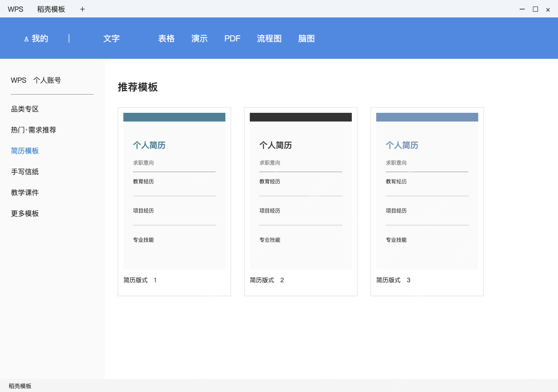Screen dimensions: 558x392
Task: Click the 推荐模板 heading
Action: pos(138,87)
